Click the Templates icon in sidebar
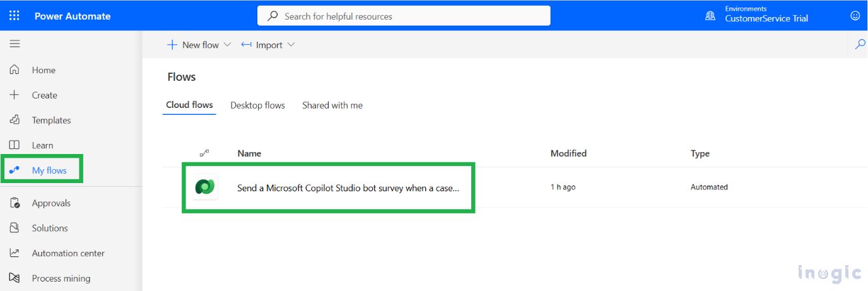 coord(15,120)
